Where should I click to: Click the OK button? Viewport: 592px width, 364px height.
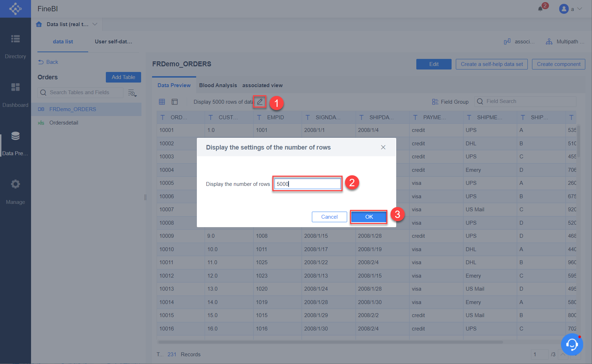pyautogui.click(x=369, y=217)
